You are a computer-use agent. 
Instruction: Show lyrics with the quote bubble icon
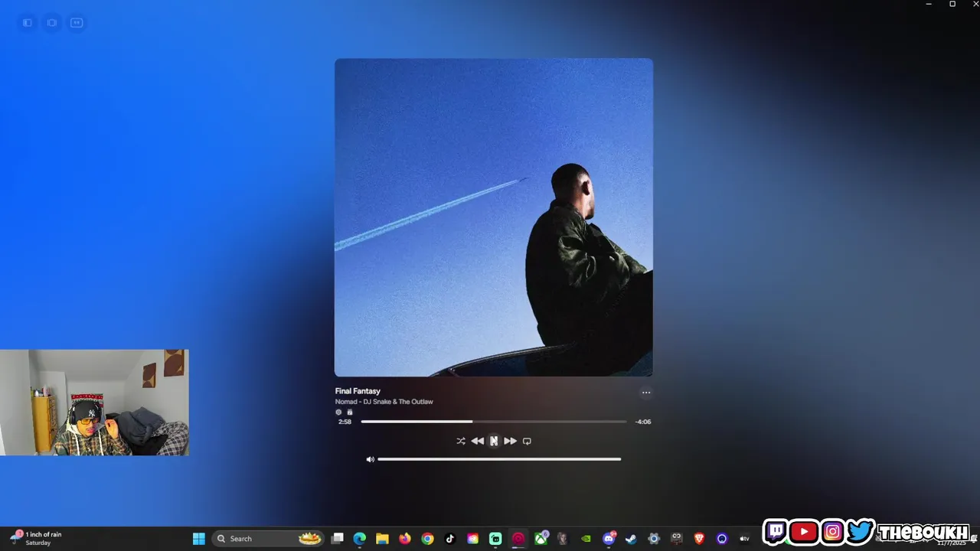(77, 23)
